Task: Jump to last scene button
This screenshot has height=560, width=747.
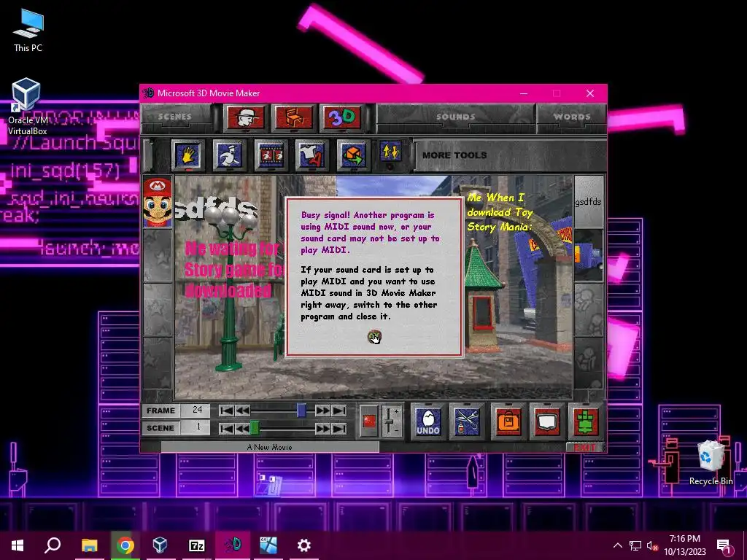Action: [339, 429]
